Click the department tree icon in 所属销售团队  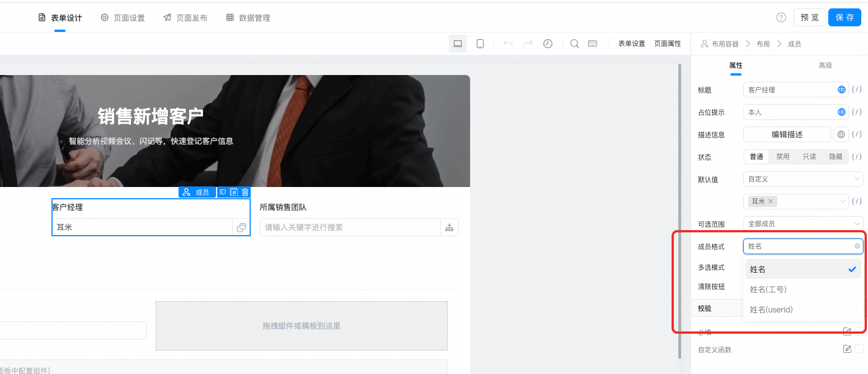pos(449,227)
